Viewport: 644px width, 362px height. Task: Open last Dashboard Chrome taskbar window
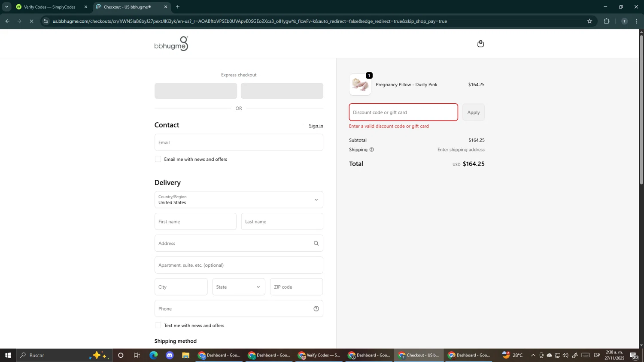[470, 355]
